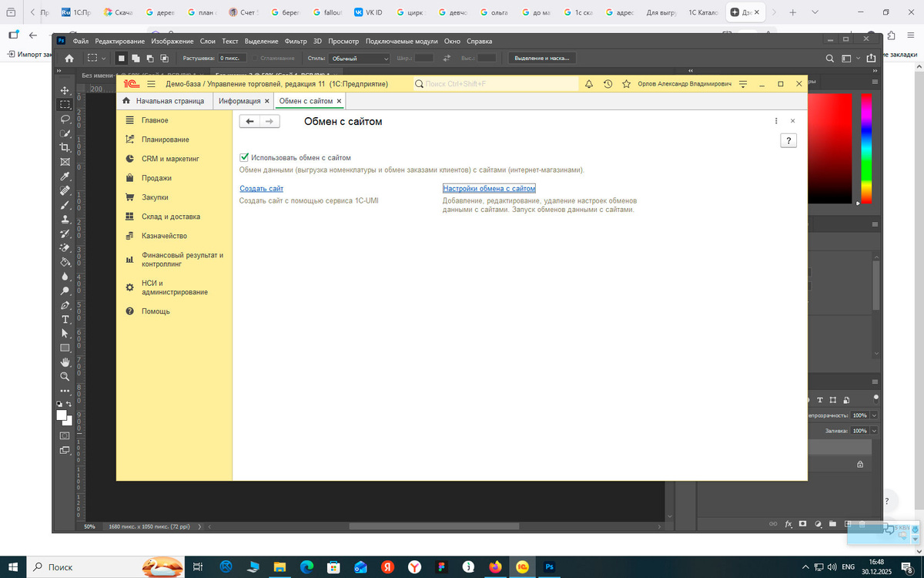Expand the marquee tool preset dropdown
This screenshot has width=924, height=578.
(x=104, y=58)
